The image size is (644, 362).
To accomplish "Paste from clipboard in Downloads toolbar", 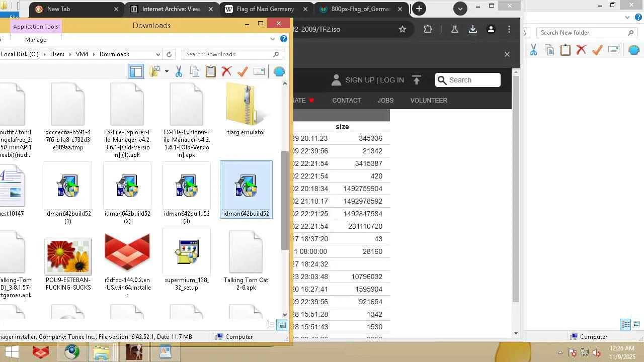I will tap(211, 71).
